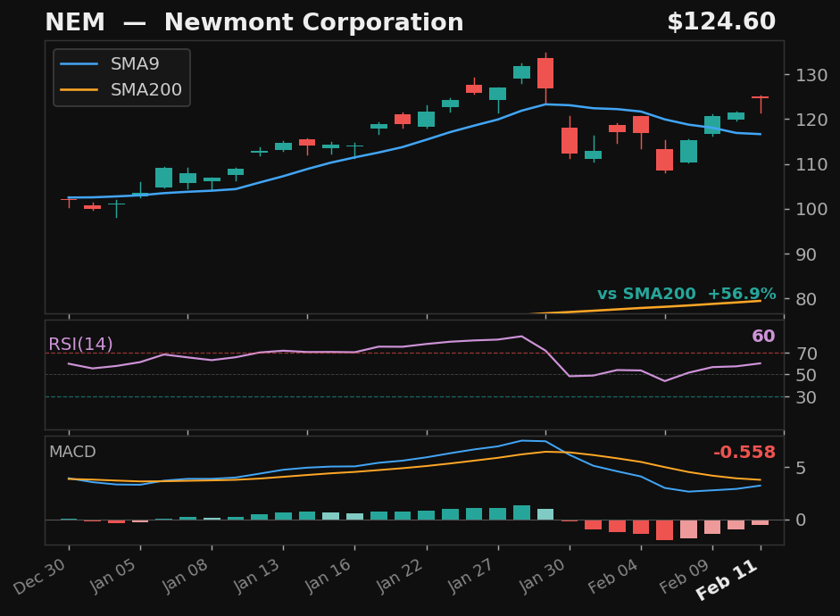Click the RSI 30 axis tick label
The height and width of the screenshot is (616, 840).
click(806, 397)
